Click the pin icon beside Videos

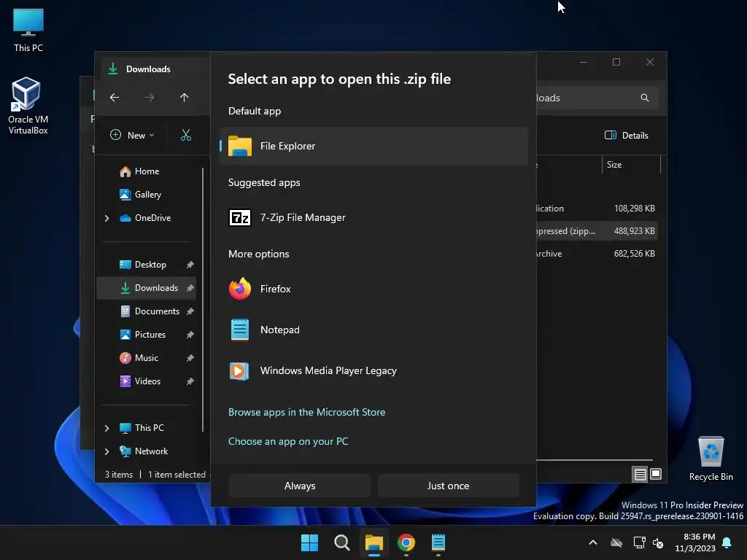click(x=190, y=381)
